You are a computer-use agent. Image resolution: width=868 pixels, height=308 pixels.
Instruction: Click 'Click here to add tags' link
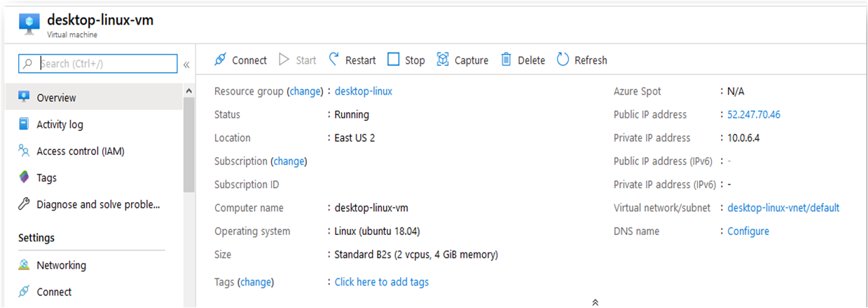pos(382,282)
